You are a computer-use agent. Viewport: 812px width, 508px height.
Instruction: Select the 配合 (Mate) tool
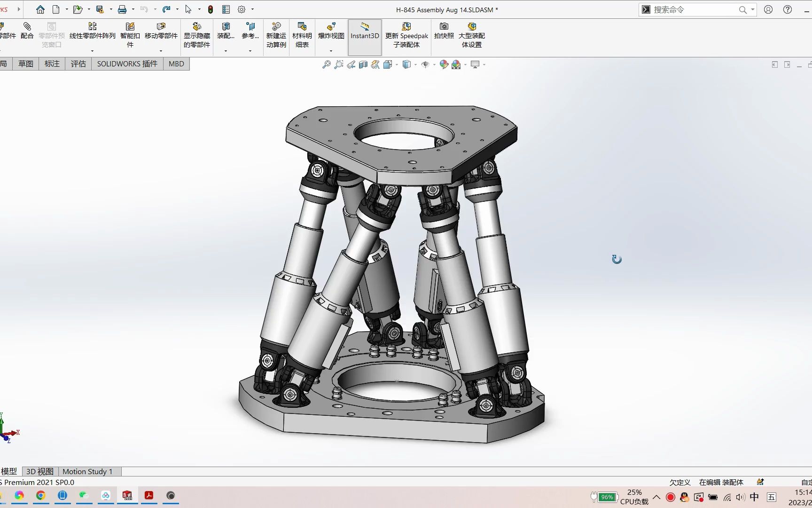coord(27,33)
